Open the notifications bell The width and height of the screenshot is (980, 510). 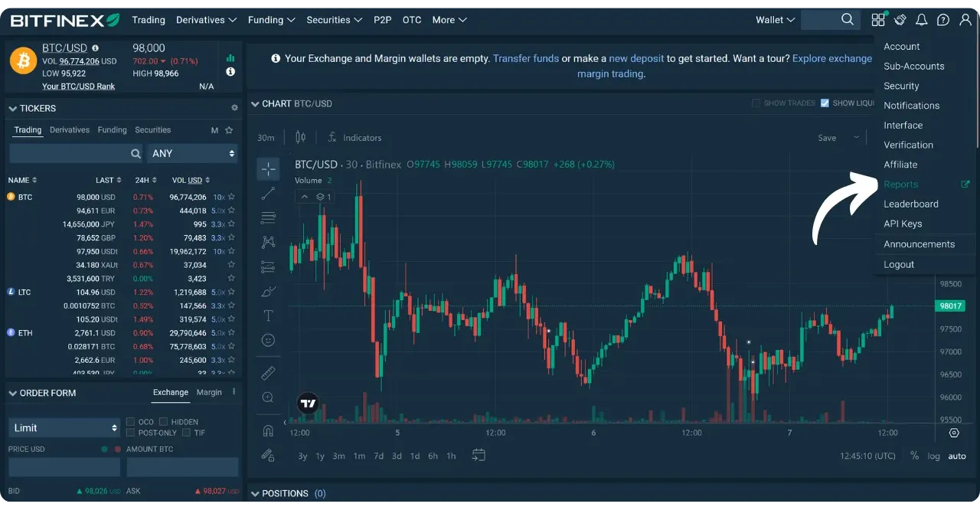(x=922, y=19)
